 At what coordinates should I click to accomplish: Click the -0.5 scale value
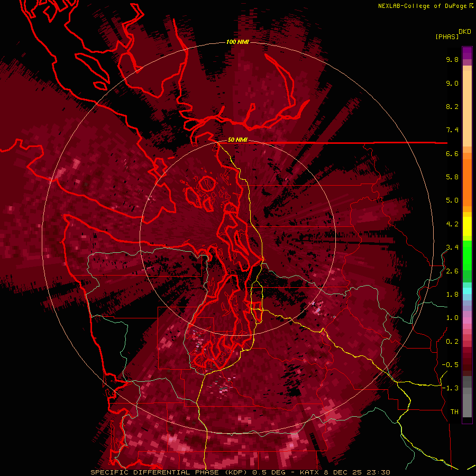(x=450, y=365)
